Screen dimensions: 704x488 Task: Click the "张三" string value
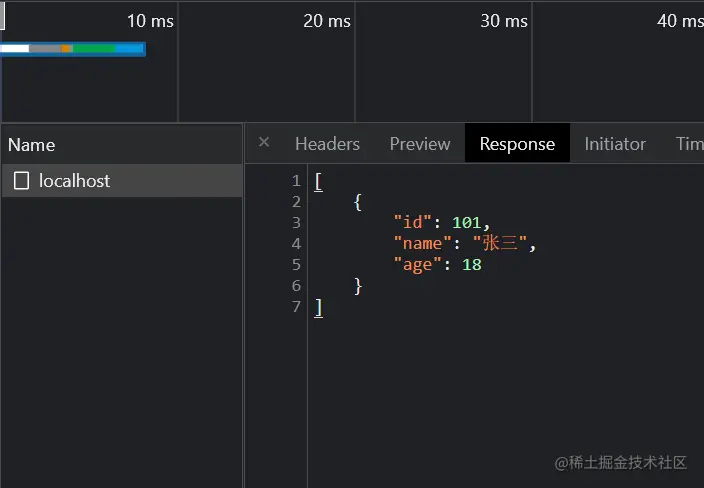(x=500, y=243)
